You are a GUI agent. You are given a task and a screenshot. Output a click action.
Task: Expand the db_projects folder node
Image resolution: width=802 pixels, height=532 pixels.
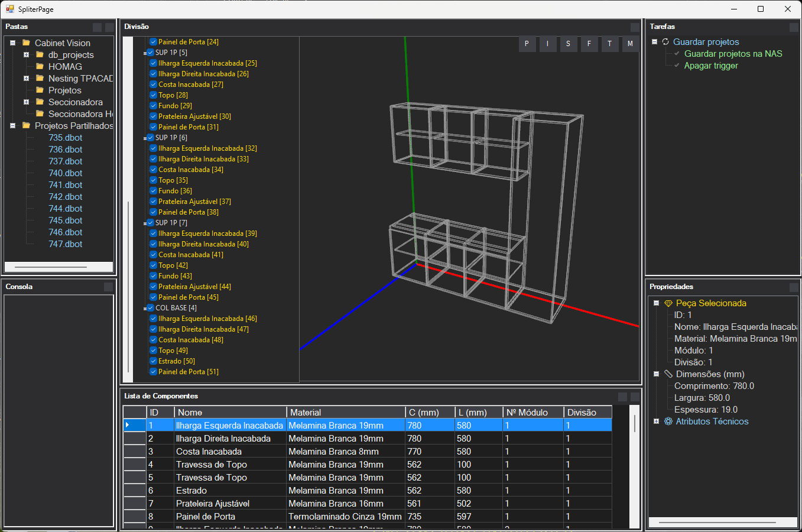point(26,55)
